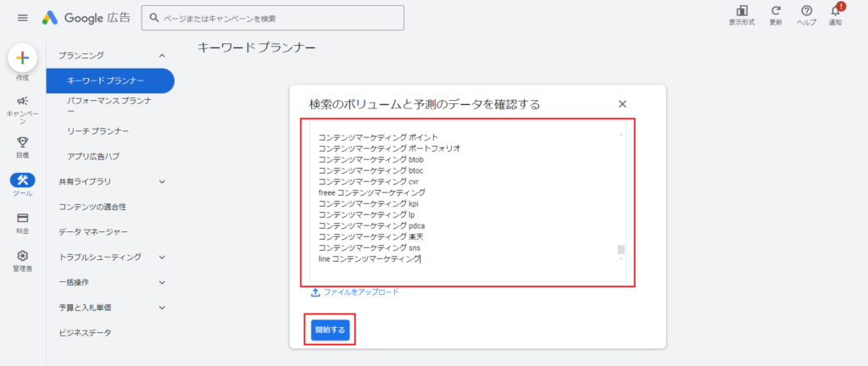Open the hamburger main menu
The height and width of the screenshot is (366, 868).
[x=23, y=18]
